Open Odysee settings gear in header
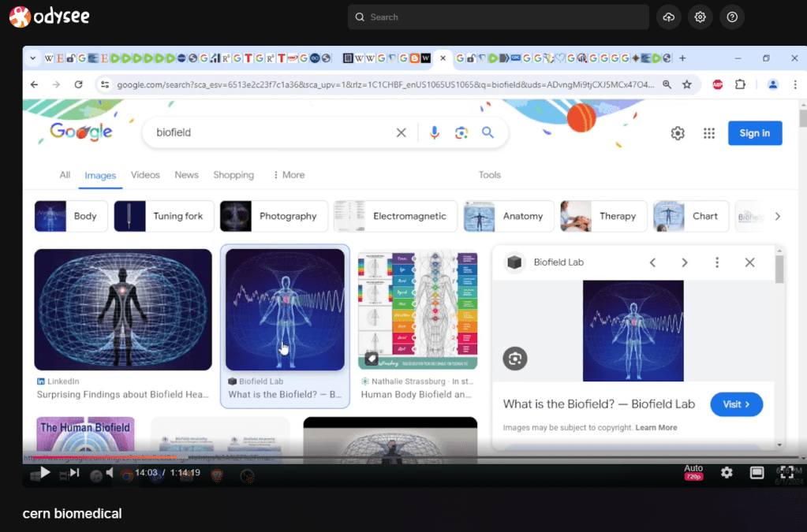Image resolution: width=807 pixels, height=532 pixels. tap(700, 17)
